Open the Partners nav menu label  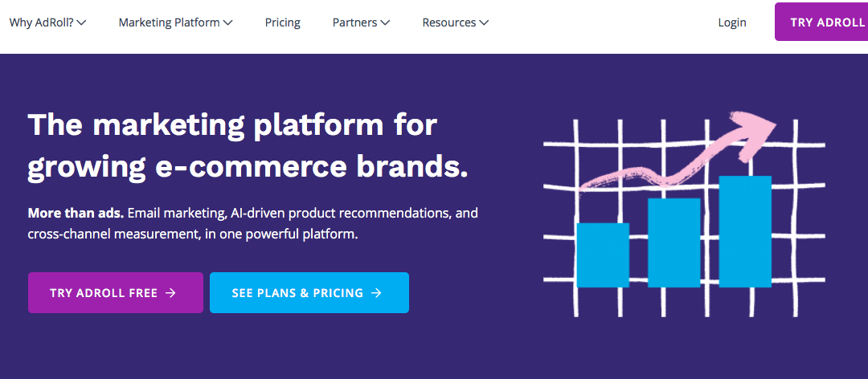coord(355,22)
